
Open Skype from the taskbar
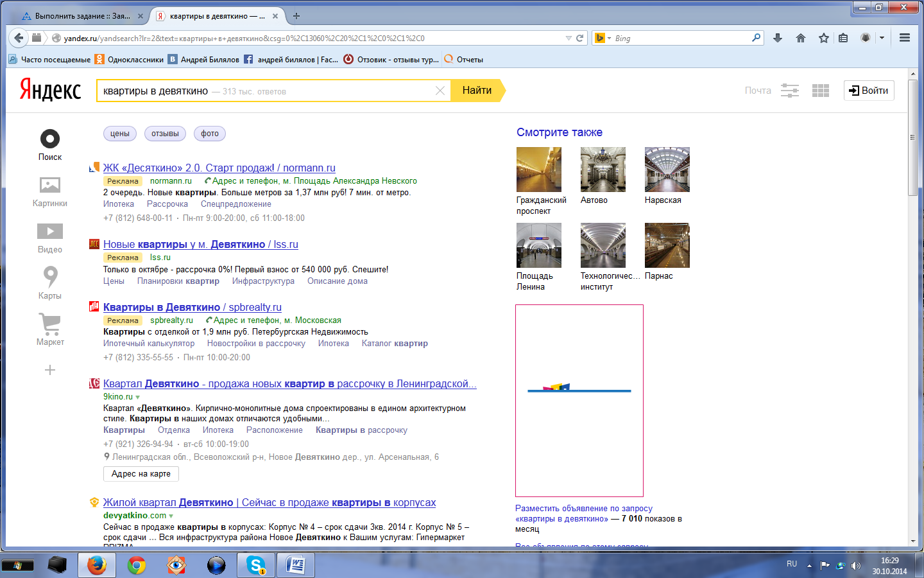256,565
